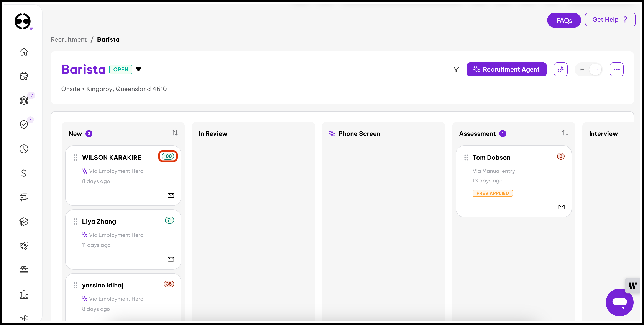Switch to board view toggle
Image resolution: width=644 pixels, height=325 pixels.
(595, 69)
